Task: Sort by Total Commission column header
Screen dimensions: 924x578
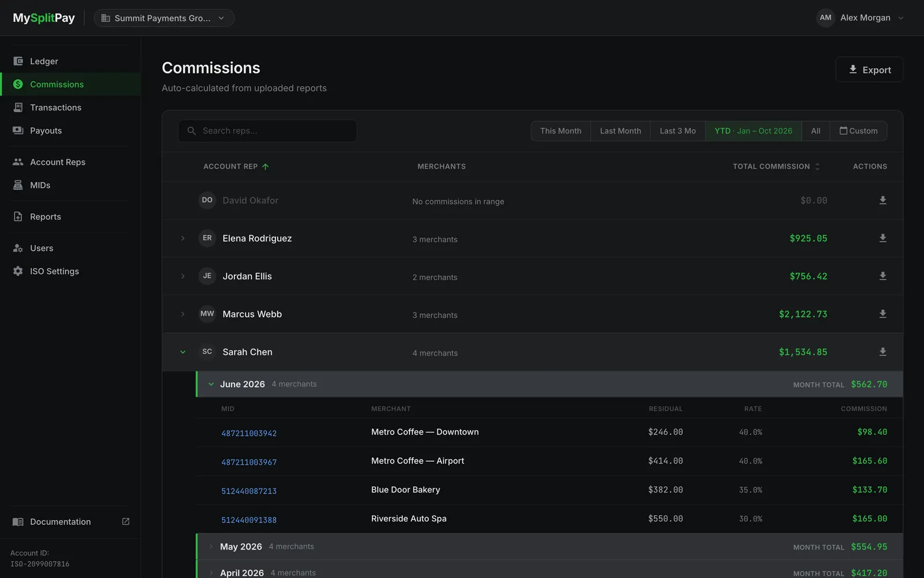Action: point(776,166)
